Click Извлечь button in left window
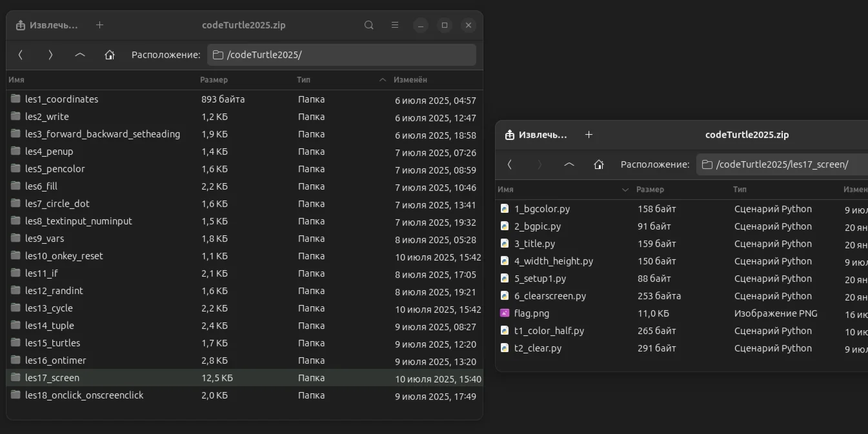Viewport: 868px width, 434px height. [47, 25]
